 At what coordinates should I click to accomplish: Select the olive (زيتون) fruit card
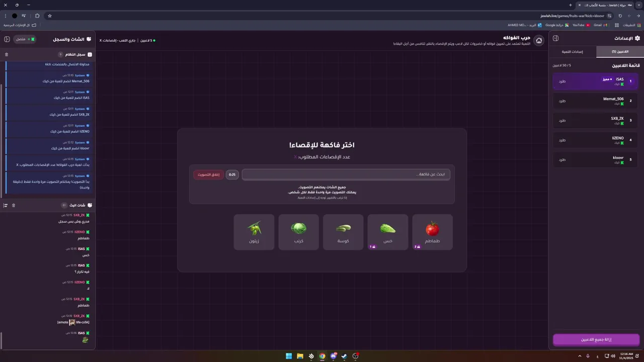point(254,232)
